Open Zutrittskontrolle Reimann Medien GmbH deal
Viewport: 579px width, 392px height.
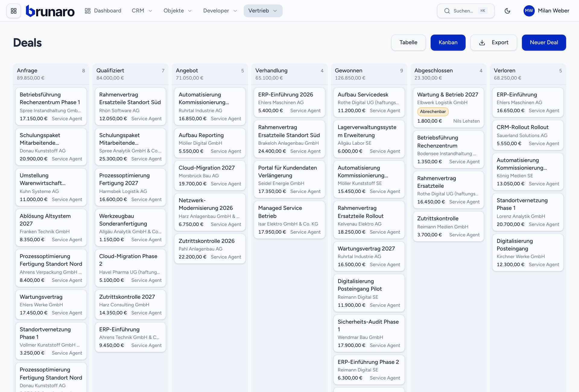[448, 226]
